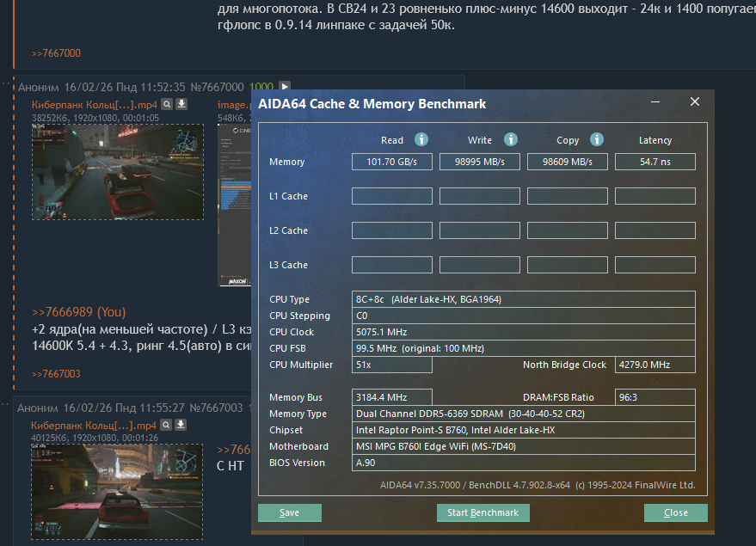
Task: Select Memory Read value 101.70 GB/s
Action: (392, 162)
